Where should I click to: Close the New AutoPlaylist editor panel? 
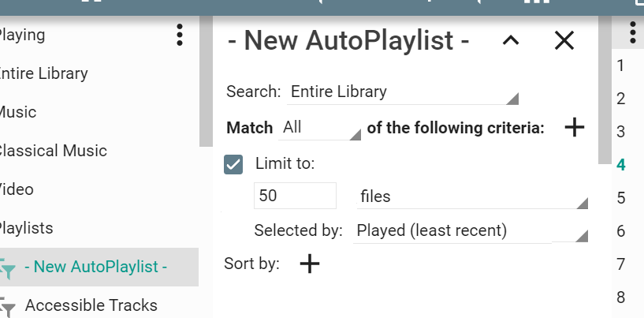point(564,41)
